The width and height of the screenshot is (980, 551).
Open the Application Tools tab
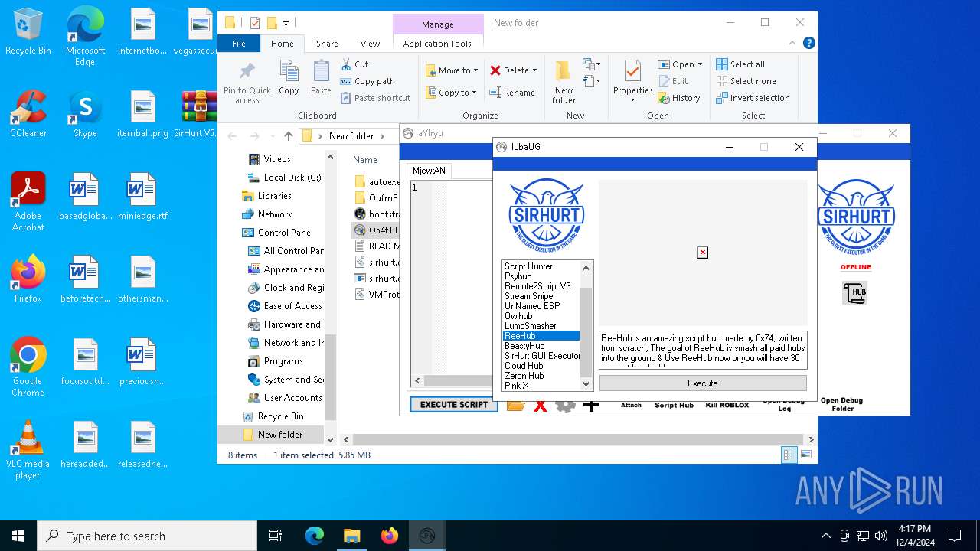(x=437, y=44)
